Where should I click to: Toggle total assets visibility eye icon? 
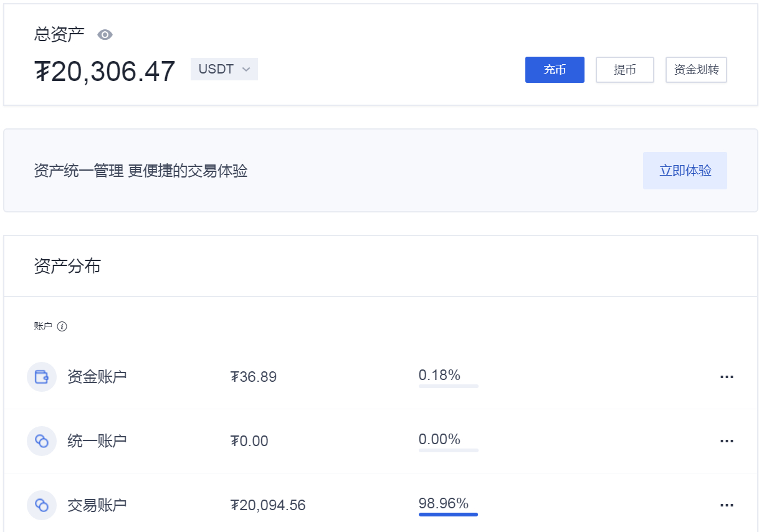point(105,35)
